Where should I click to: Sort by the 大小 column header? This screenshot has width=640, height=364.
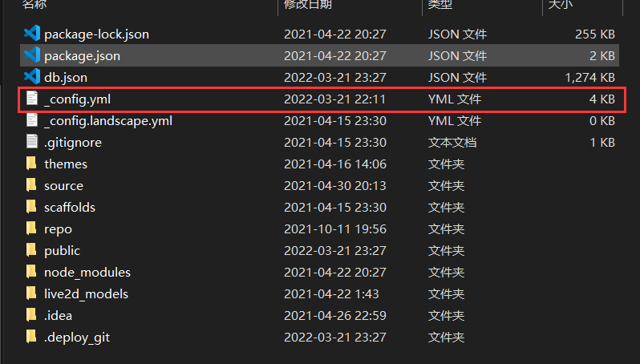(x=560, y=5)
